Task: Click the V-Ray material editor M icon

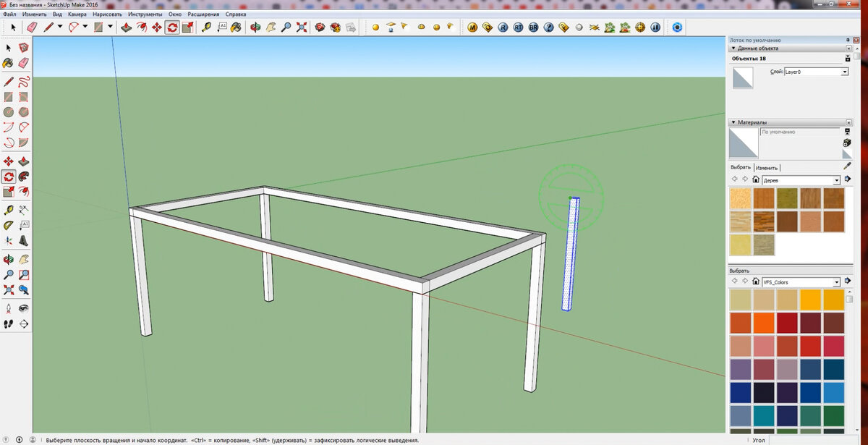Action: (472, 27)
